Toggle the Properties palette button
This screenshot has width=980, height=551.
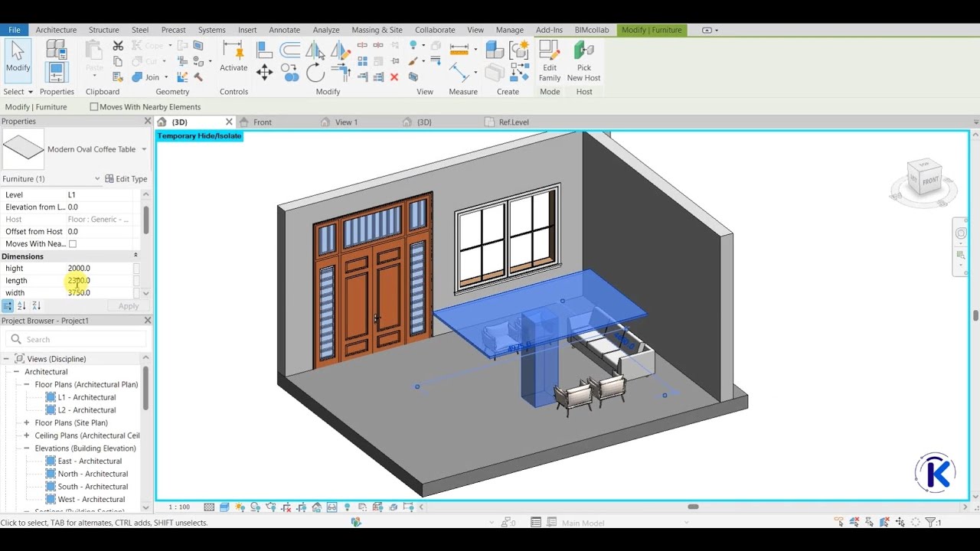57,73
